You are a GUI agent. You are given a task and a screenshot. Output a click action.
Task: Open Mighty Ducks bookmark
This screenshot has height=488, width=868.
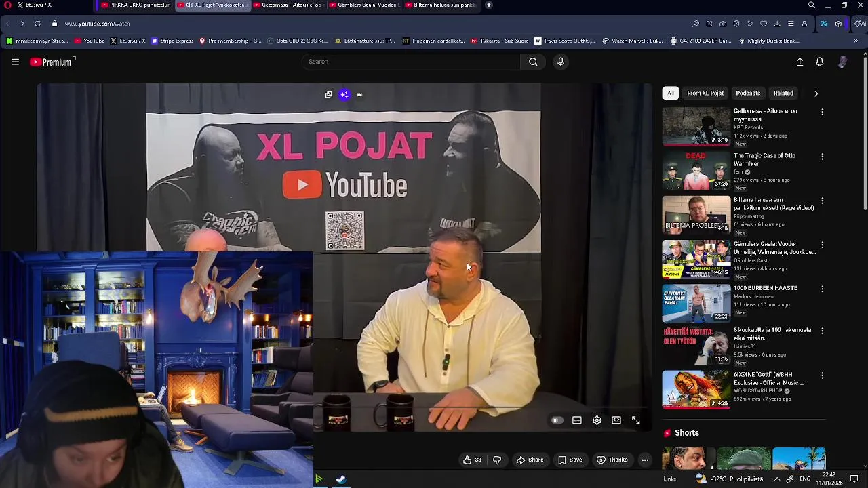[769, 41]
